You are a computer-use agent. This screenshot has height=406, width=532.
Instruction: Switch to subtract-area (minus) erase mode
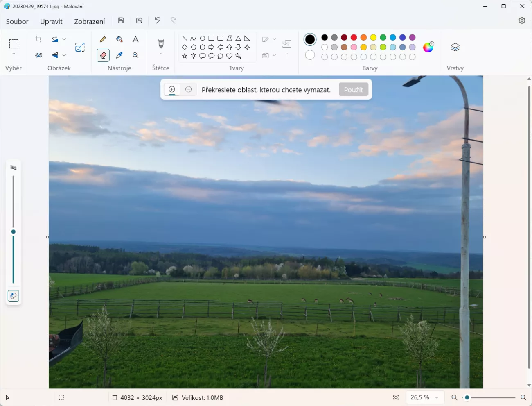click(188, 89)
